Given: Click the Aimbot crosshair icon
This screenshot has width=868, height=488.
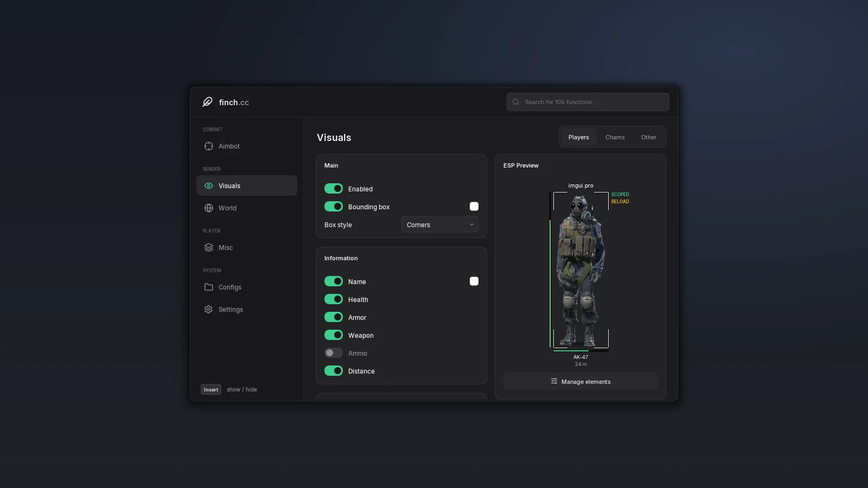Looking at the screenshot, I should coord(208,146).
